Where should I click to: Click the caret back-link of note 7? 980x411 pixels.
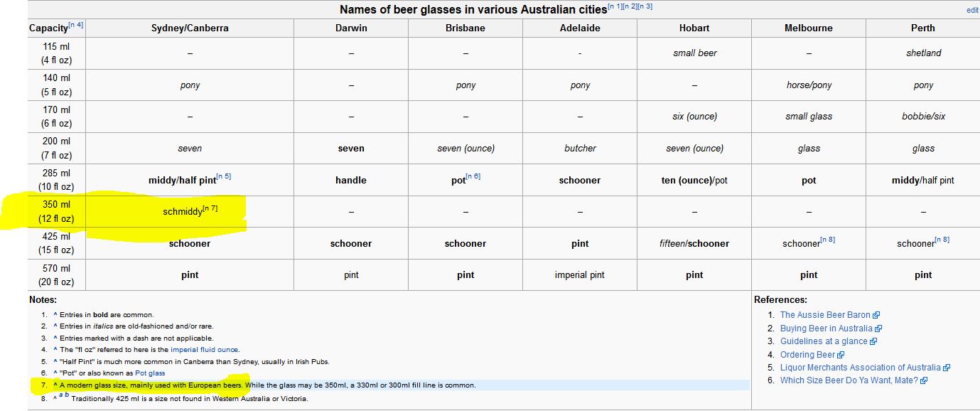(x=55, y=385)
